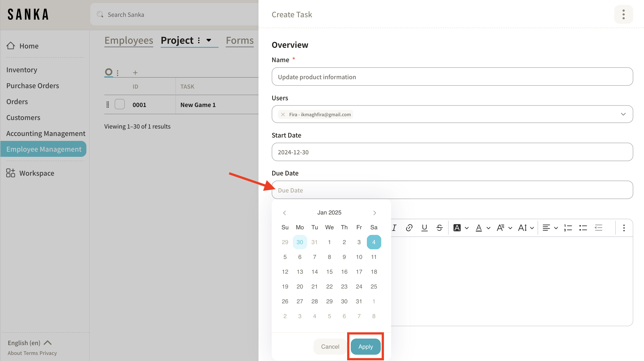Viewport: 644px width, 361px height.
Task: Select January 22 in the calendar
Action: [329, 287]
